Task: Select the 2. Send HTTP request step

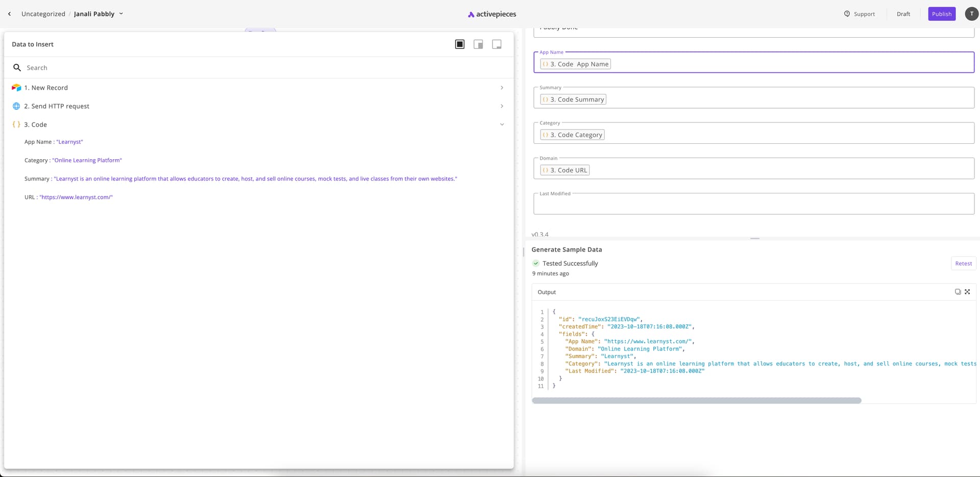Action: point(258,106)
